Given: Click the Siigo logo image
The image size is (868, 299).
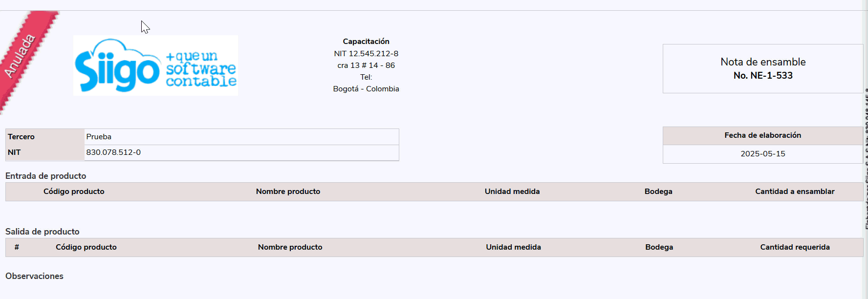Looking at the screenshot, I should coord(155,65).
